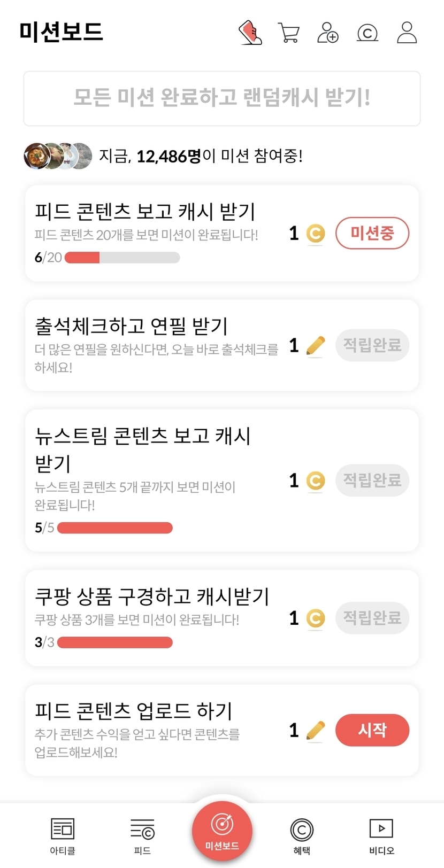Switch to the 아티클 tab
This screenshot has width=444, height=868.
[63, 836]
